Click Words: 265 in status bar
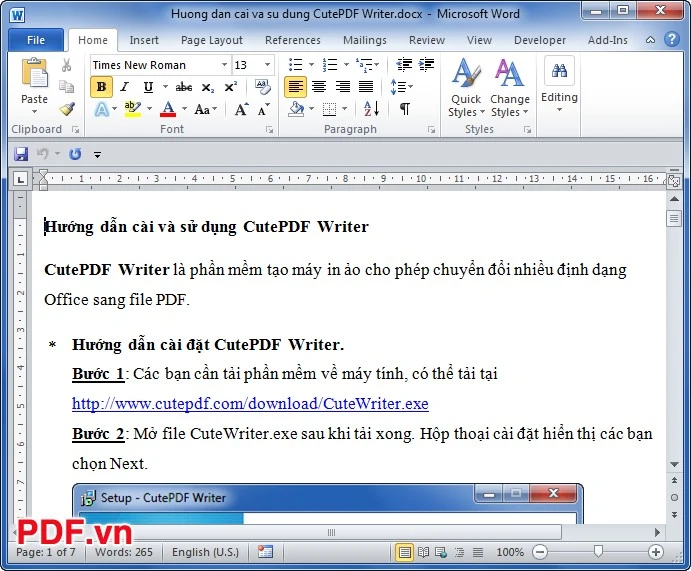The width and height of the screenshot is (691, 571). (x=123, y=552)
